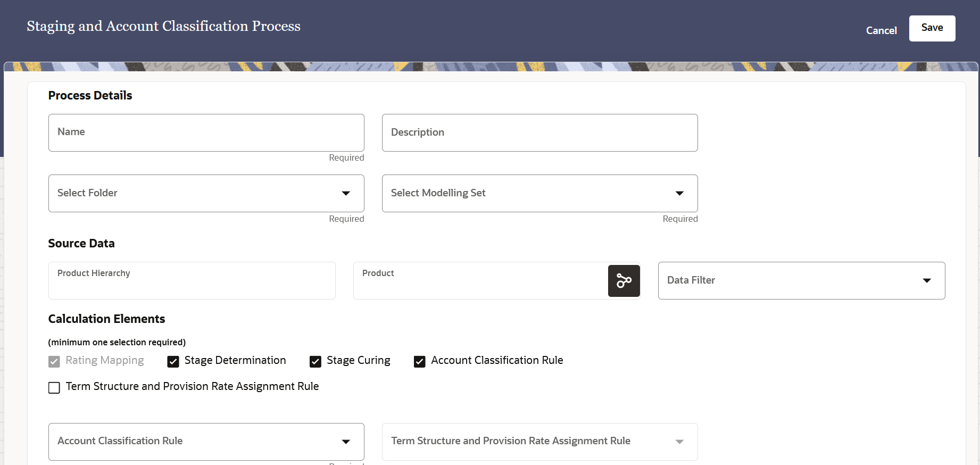Click the Source Data section heading

81,244
